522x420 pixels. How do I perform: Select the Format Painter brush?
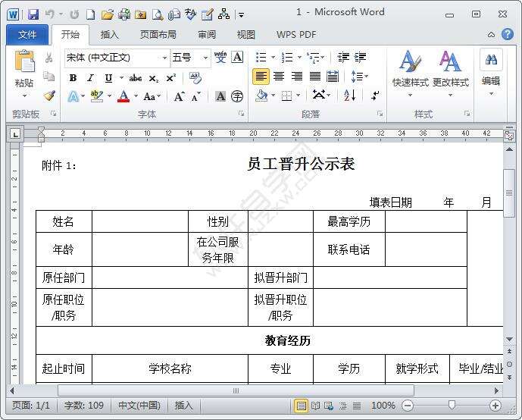pos(49,96)
